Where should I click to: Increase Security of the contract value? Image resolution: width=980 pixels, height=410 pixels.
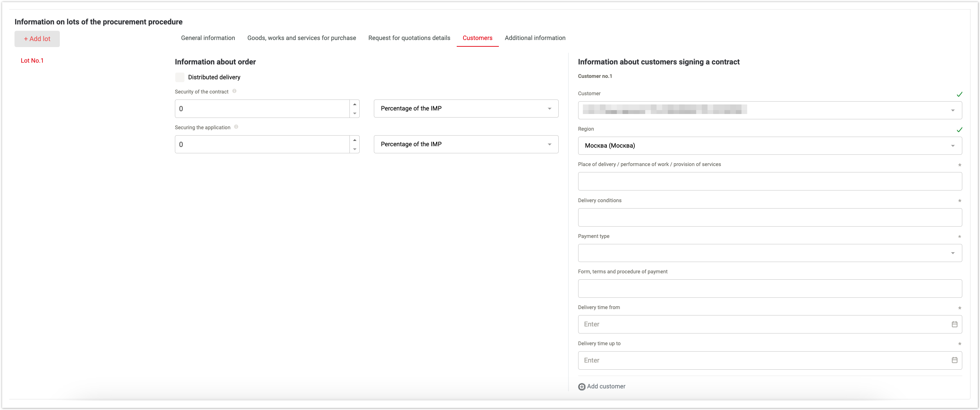coord(354,104)
